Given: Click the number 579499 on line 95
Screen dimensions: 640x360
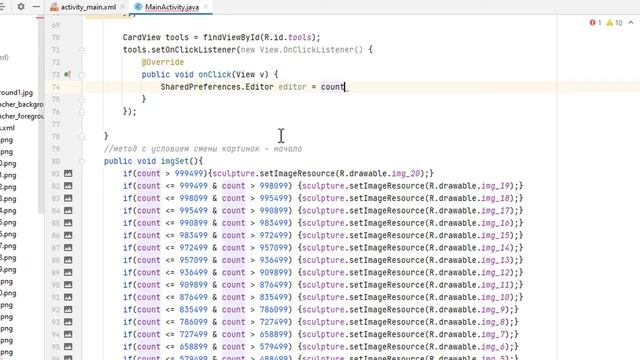Looking at the screenshot, I should click(274, 347).
